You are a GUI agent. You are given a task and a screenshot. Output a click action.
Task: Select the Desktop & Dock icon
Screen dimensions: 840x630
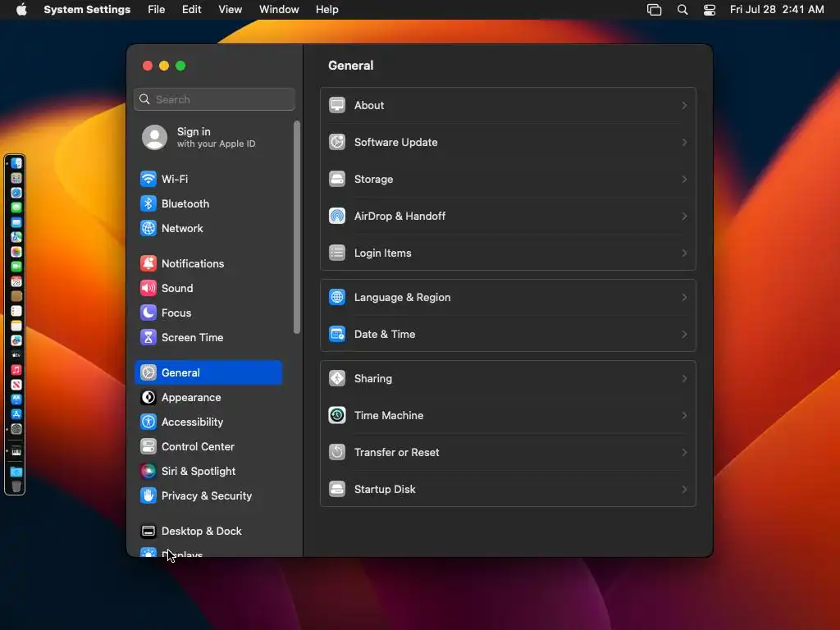coord(148,532)
